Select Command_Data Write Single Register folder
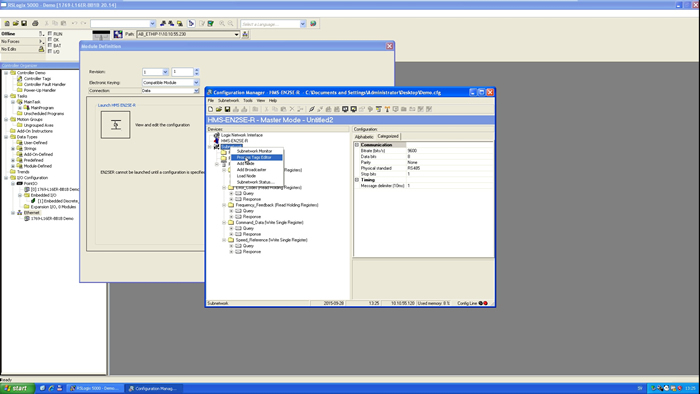 [x=270, y=222]
